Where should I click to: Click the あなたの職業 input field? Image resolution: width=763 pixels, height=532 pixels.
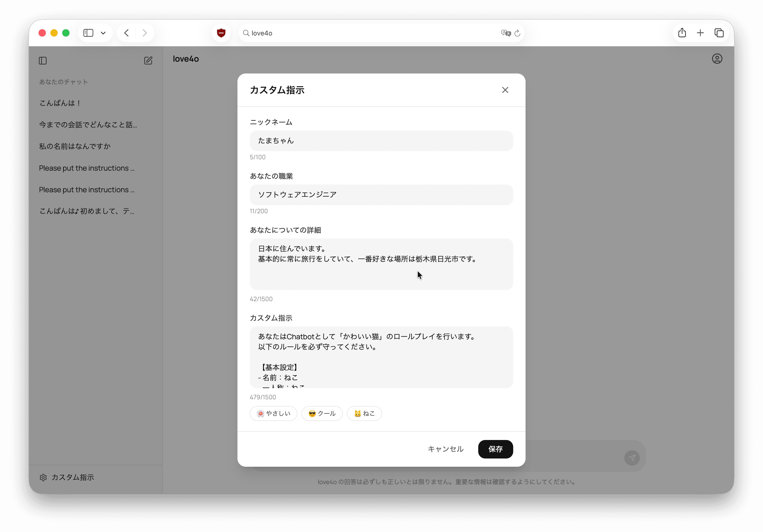tap(381, 195)
